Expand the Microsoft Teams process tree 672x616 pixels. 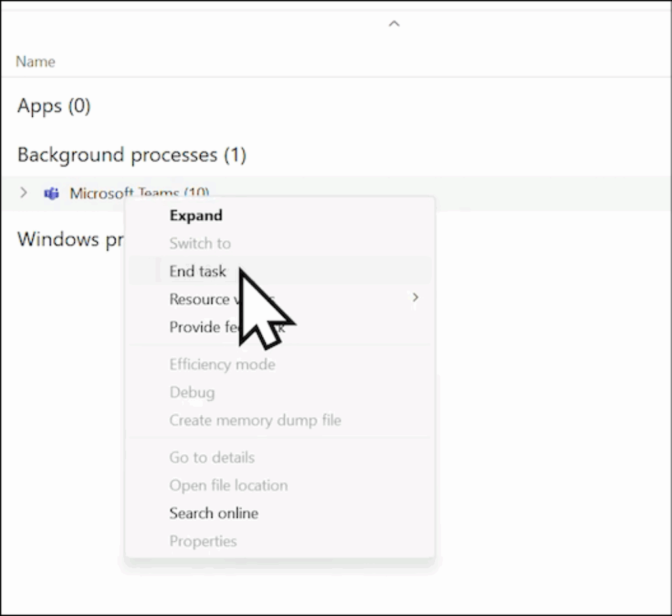24,193
